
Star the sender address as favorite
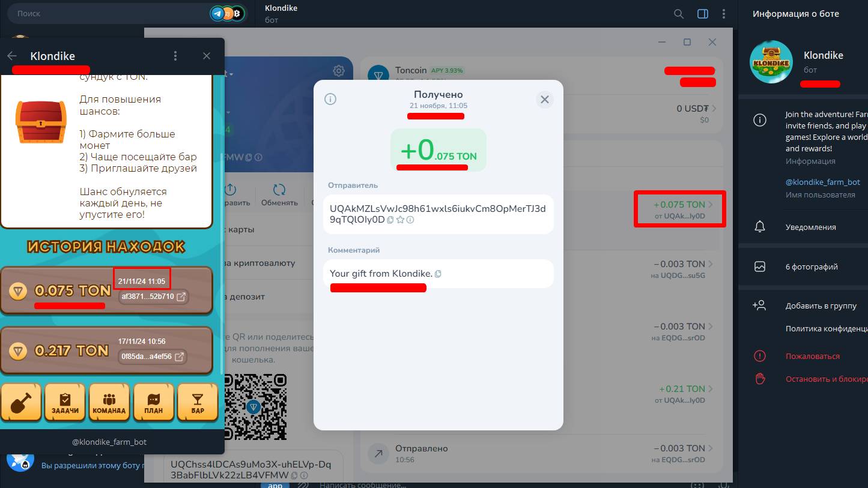(x=400, y=220)
